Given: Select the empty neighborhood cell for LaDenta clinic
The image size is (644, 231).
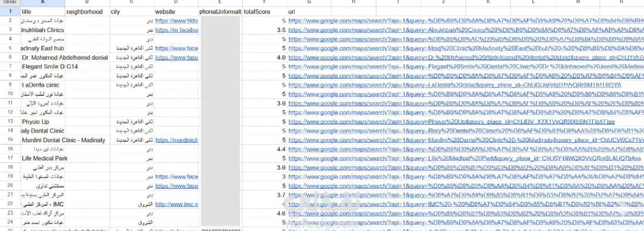Looking at the screenshot, I should 87,85.
